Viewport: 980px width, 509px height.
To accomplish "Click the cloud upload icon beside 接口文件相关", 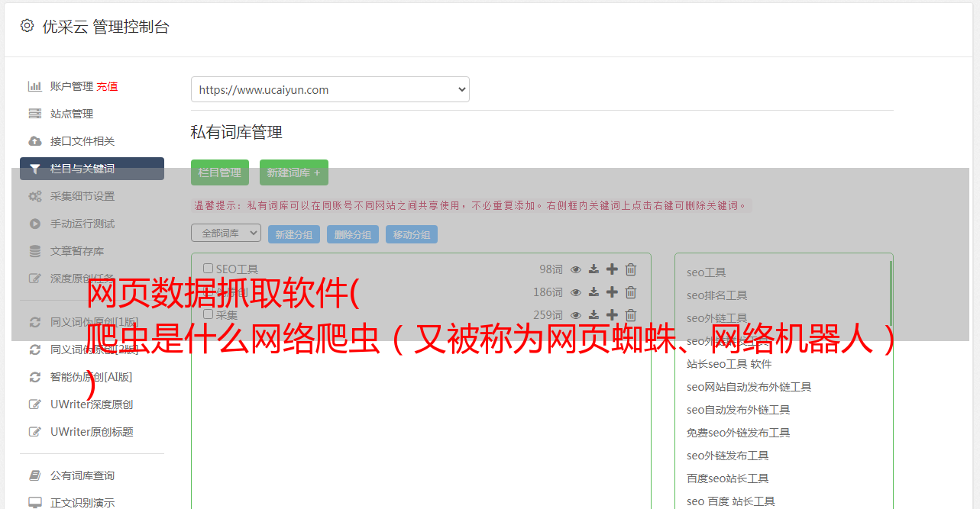I will [34, 141].
